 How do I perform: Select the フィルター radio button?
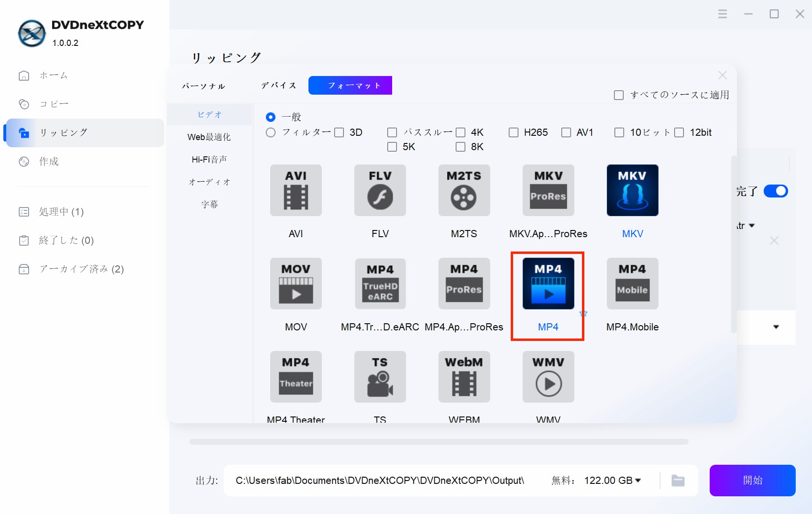click(271, 132)
